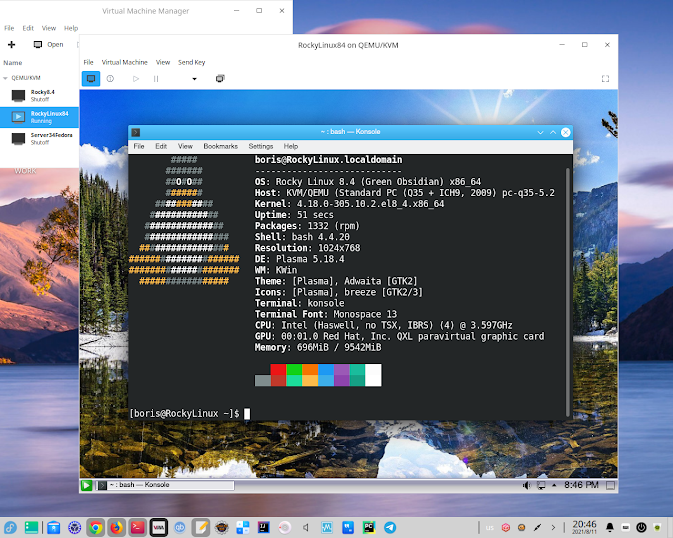The height and width of the screenshot is (538, 673).
Task: Select the Server34Fedora virtual machine
Action: tap(39, 139)
